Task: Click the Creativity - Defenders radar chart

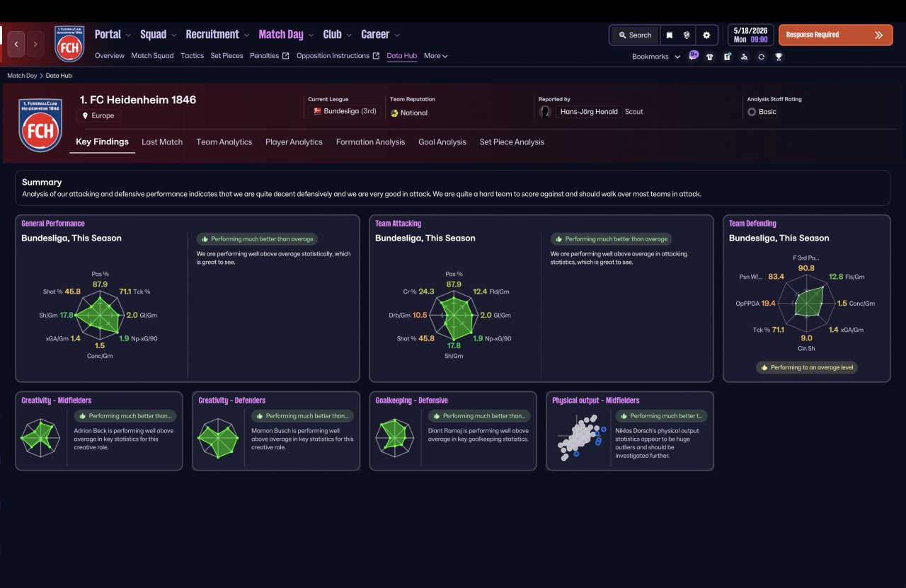Action: click(217, 438)
